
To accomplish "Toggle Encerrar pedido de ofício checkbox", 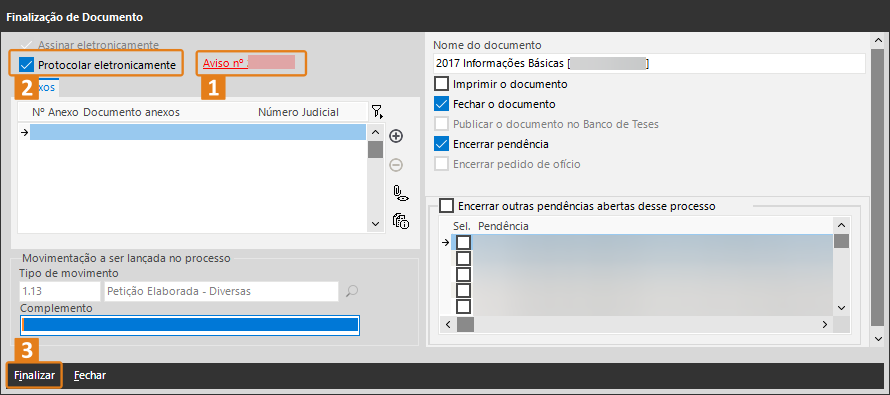I will pyautogui.click(x=441, y=164).
